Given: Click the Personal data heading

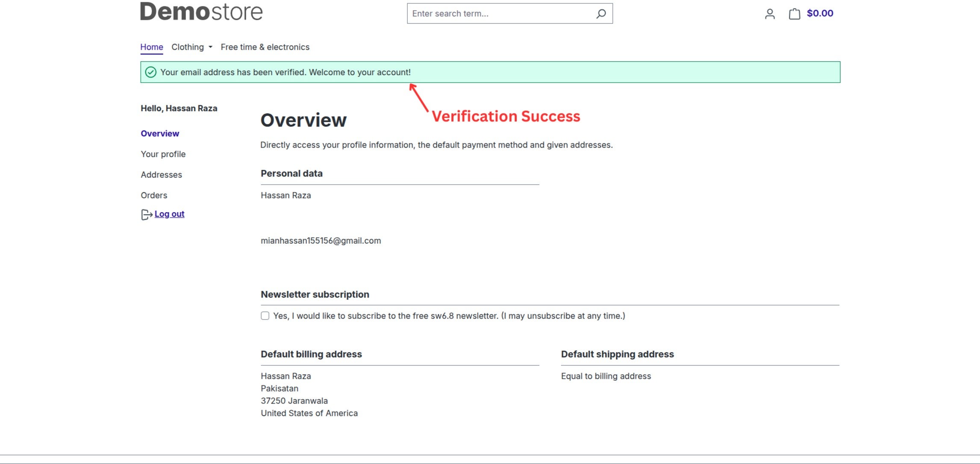Looking at the screenshot, I should [291, 174].
